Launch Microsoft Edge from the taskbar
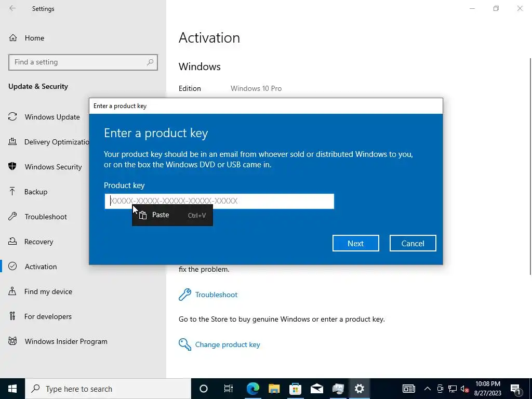532x399 pixels. point(253,389)
